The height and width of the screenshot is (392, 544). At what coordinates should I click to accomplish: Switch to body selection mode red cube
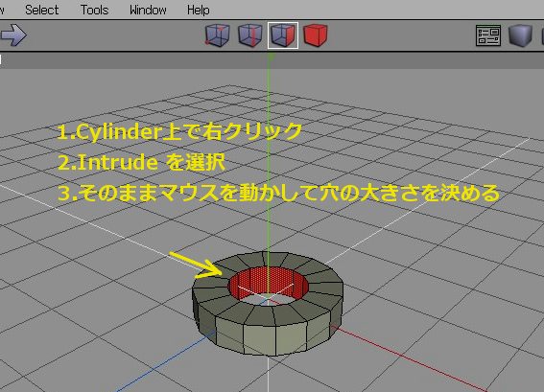315,35
